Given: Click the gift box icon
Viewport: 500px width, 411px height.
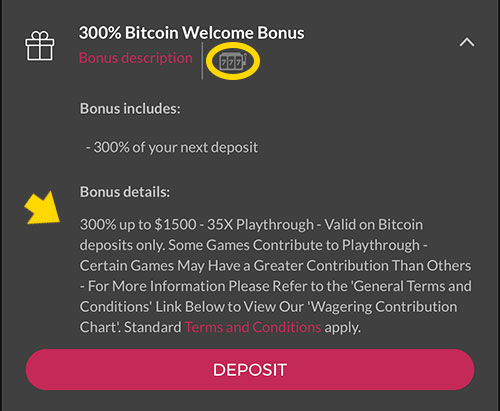Looking at the screenshot, I should click(40, 46).
